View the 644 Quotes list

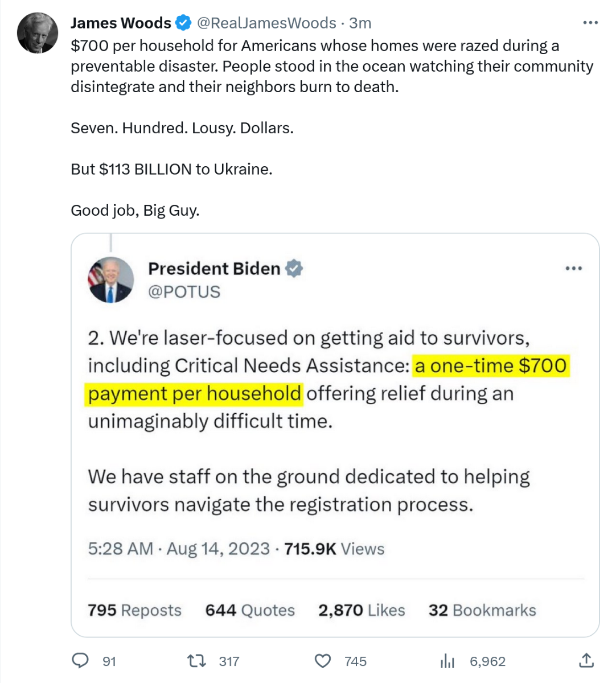click(250, 610)
